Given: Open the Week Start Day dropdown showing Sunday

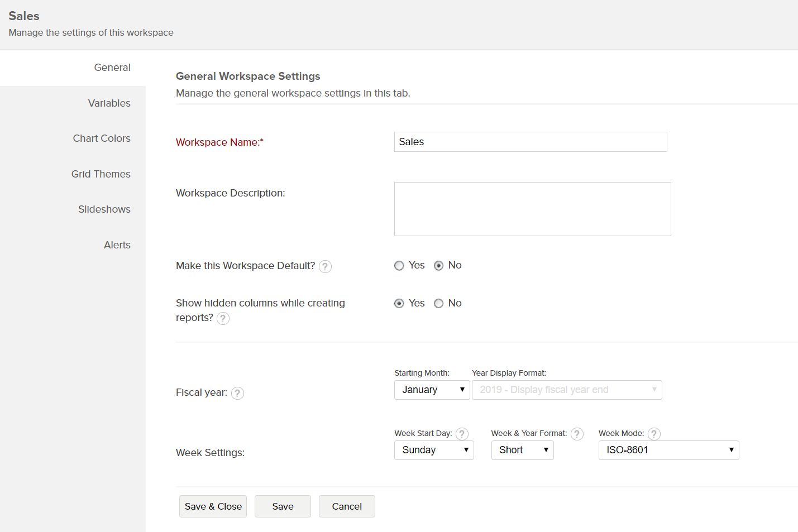Looking at the screenshot, I should 434,450.
